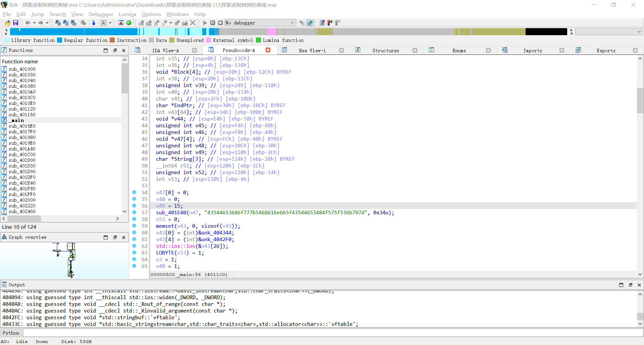644x345 pixels.
Task: Pause the debugger process
Action: click(x=213, y=23)
